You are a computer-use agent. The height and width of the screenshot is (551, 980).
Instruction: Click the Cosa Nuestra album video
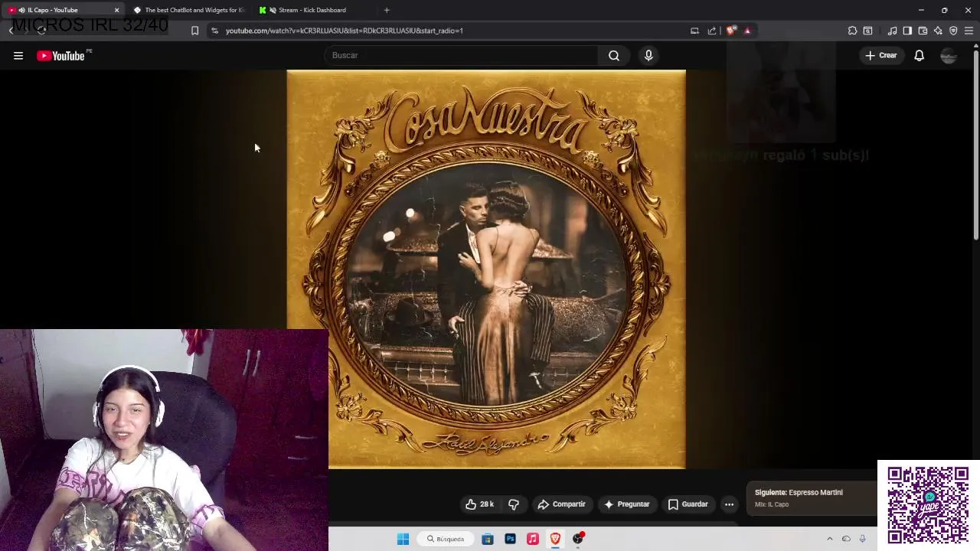[486, 269]
